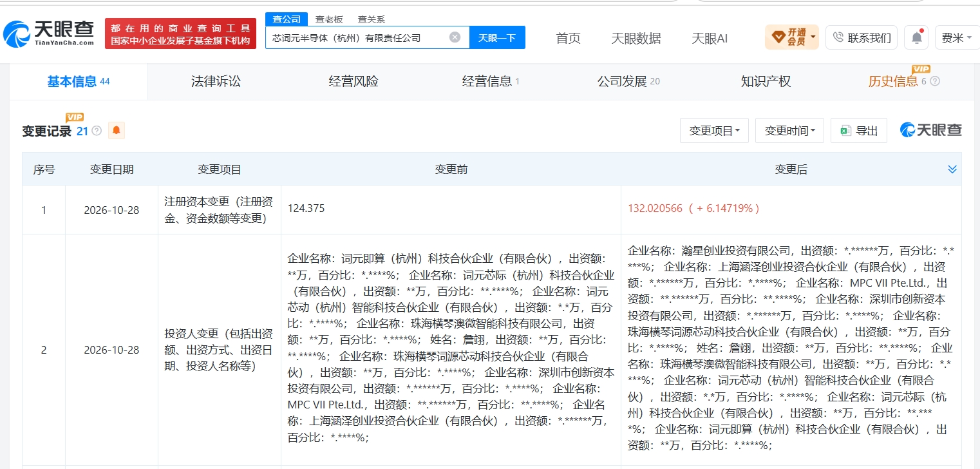The height and width of the screenshot is (469, 980).
Task: Select the 查老板 search tab
Action: tap(328, 19)
